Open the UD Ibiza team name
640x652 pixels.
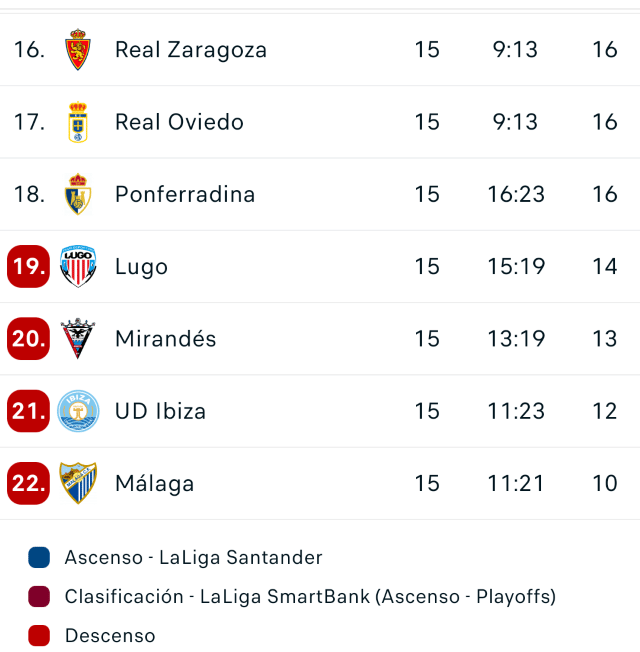(x=160, y=411)
